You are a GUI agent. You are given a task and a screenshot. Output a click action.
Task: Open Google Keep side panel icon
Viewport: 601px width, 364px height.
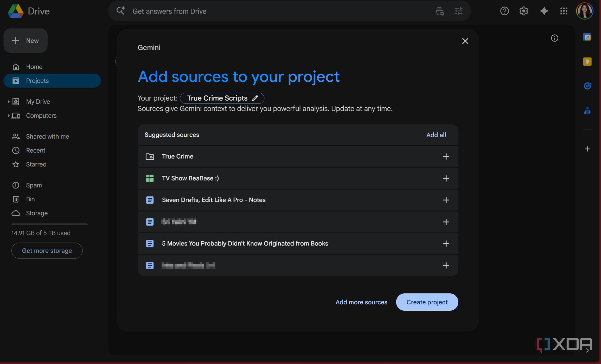[x=587, y=62]
